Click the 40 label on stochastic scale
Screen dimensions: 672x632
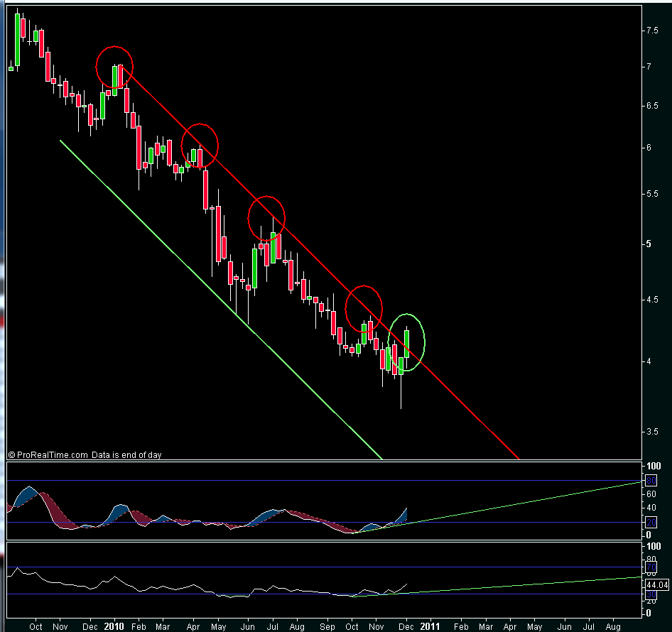coord(651,508)
